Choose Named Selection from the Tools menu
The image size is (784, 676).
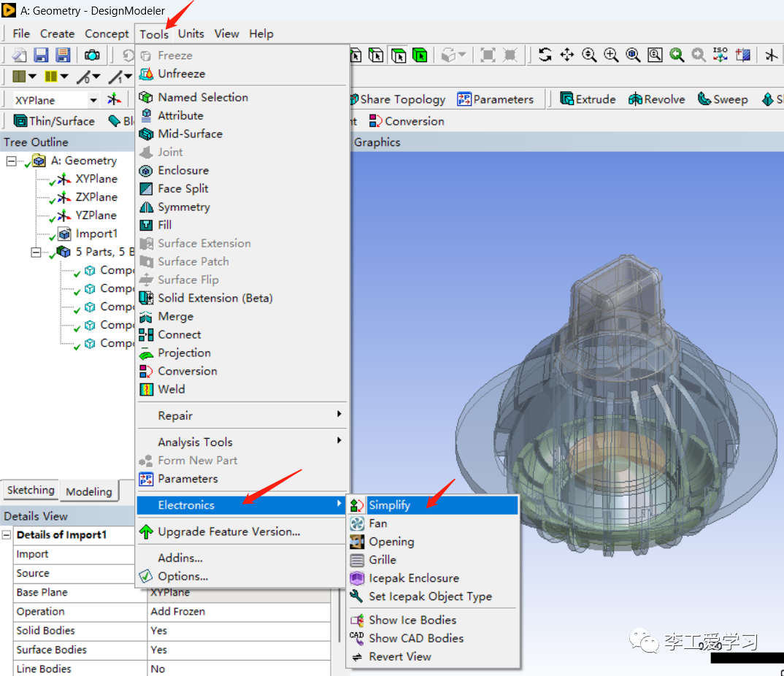coord(242,97)
